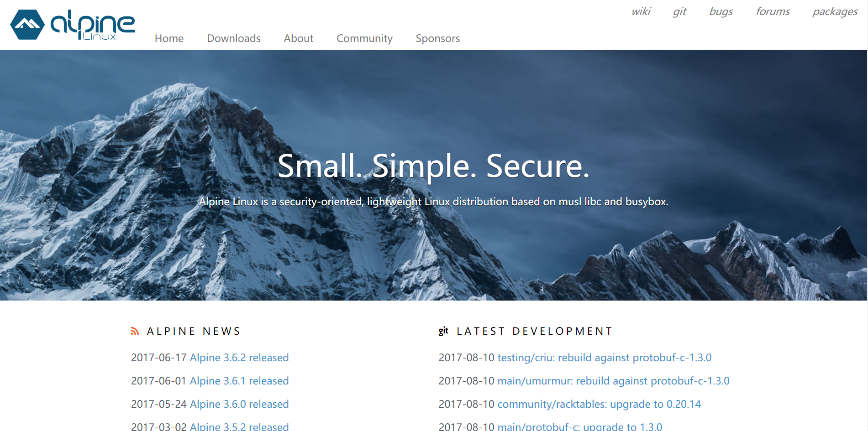Open the Downloads menu item

pos(234,38)
